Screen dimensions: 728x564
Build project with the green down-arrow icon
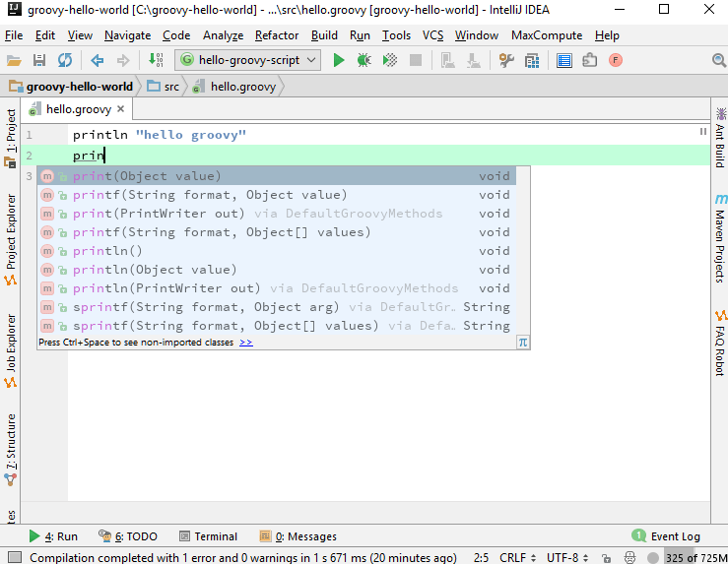point(156,60)
